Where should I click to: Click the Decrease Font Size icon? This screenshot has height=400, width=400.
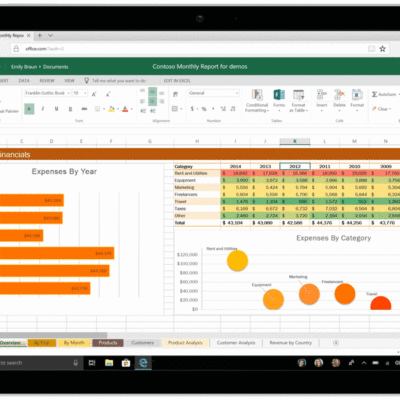click(108, 94)
